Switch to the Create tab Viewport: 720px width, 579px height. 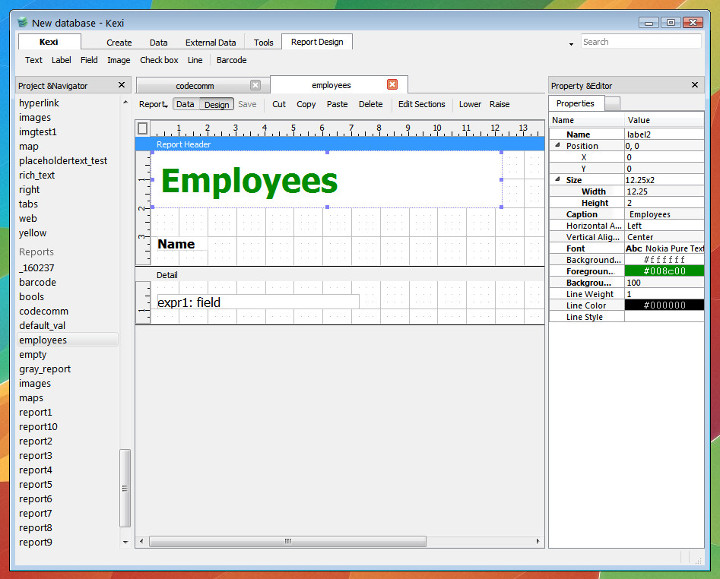[x=119, y=42]
